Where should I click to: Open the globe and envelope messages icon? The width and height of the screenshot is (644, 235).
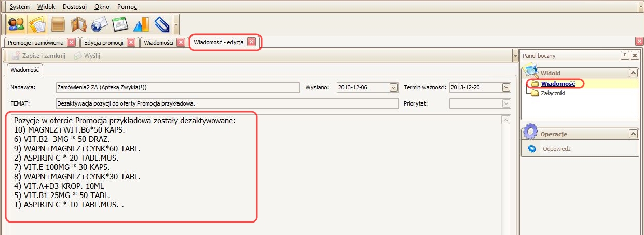coord(100,24)
